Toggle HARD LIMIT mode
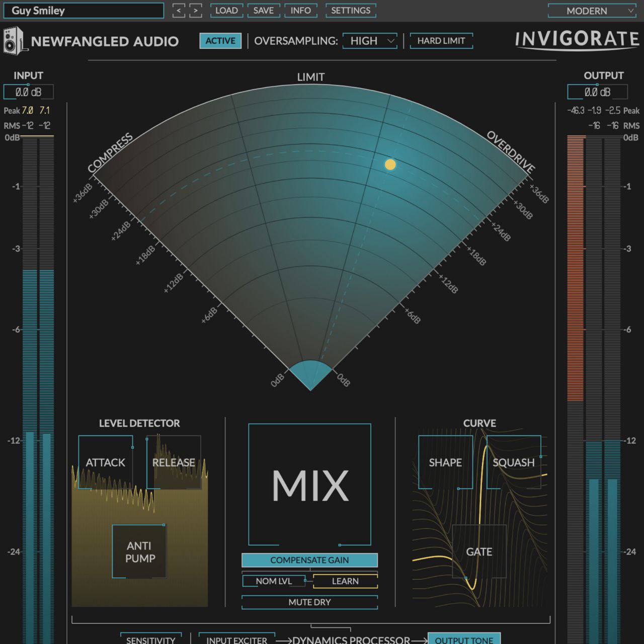The width and height of the screenshot is (644, 644). [441, 41]
